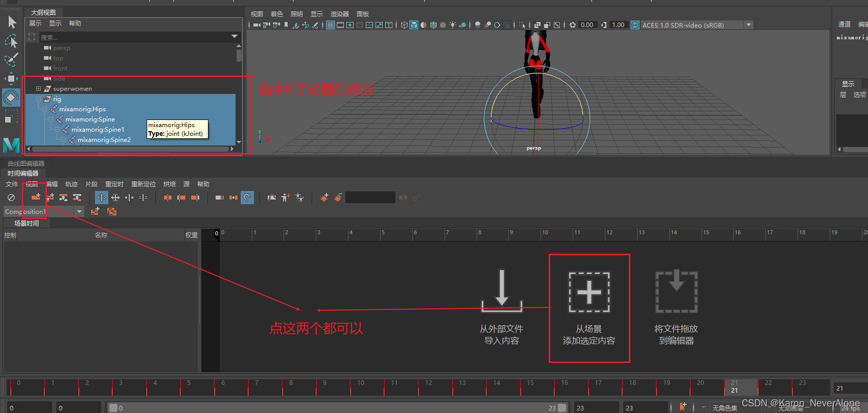Select superwomen in the outliner
Image resolution: width=868 pixels, height=413 pixels.
tap(73, 88)
